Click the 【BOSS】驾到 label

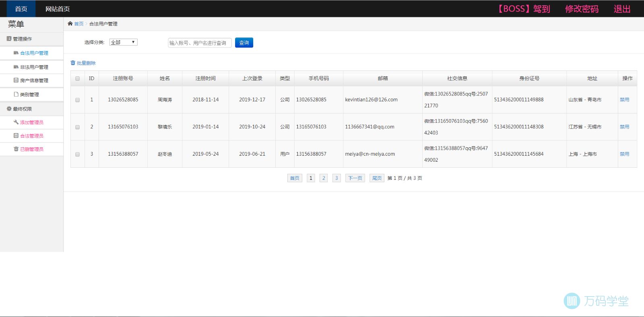click(522, 9)
